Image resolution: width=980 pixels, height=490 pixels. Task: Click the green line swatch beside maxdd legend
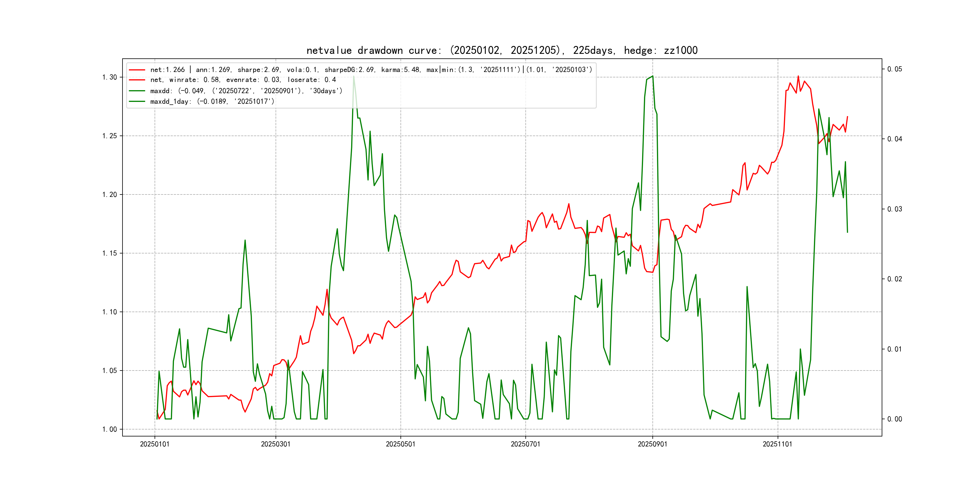coord(137,91)
